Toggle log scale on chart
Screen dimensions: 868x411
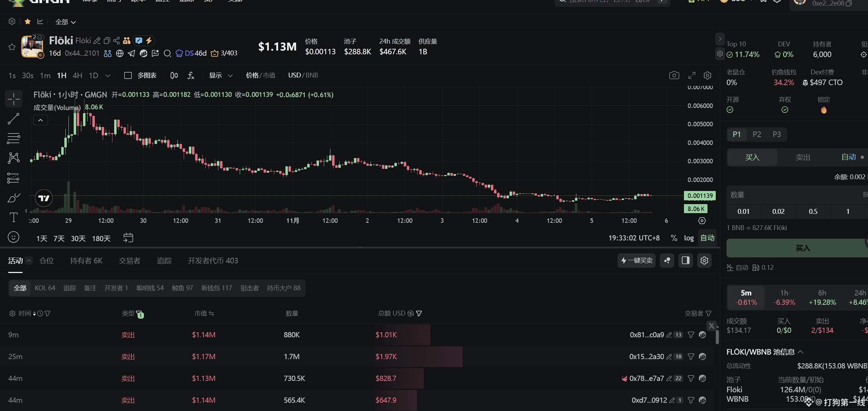[x=688, y=238]
